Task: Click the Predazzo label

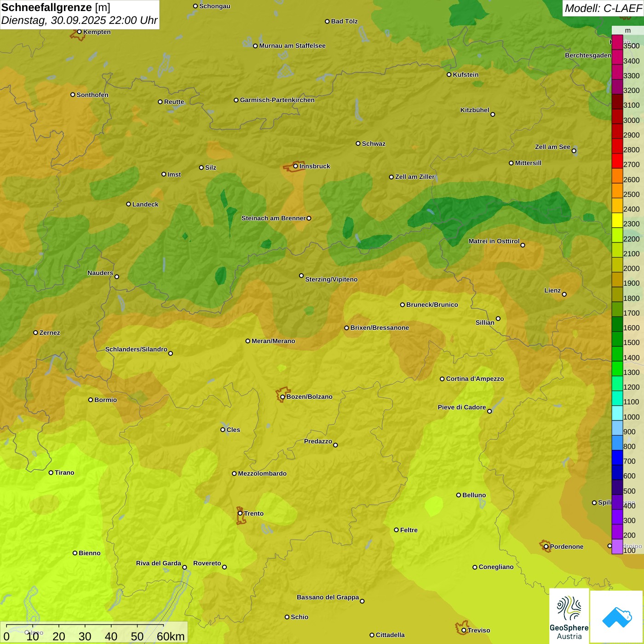Action: pyautogui.click(x=318, y=441)
